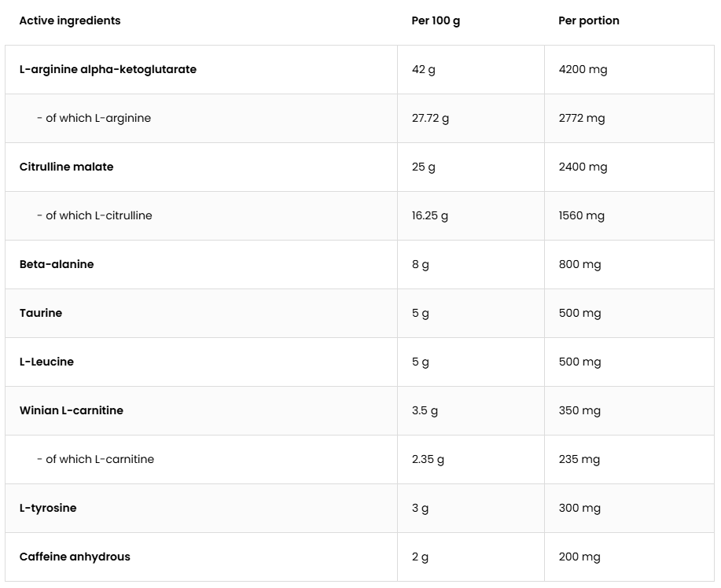Select the 'Citrulline malate' ingredient name
721x588 pixels.
tap(66, 167)
